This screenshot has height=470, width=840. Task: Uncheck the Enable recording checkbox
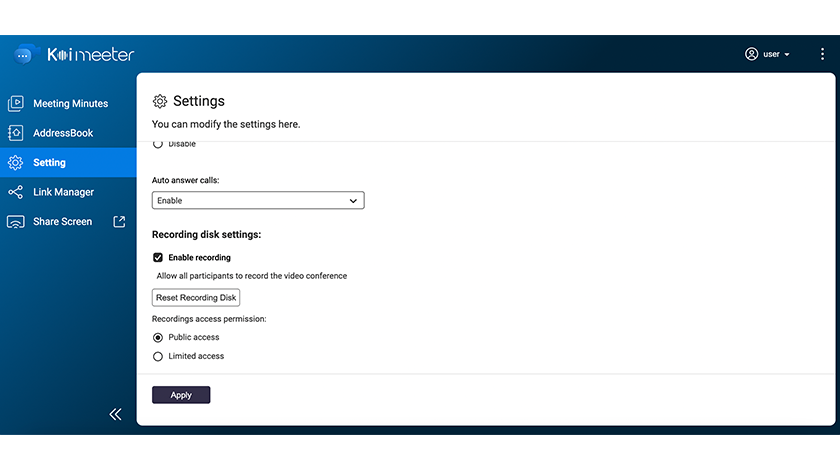tap(158, 257)
